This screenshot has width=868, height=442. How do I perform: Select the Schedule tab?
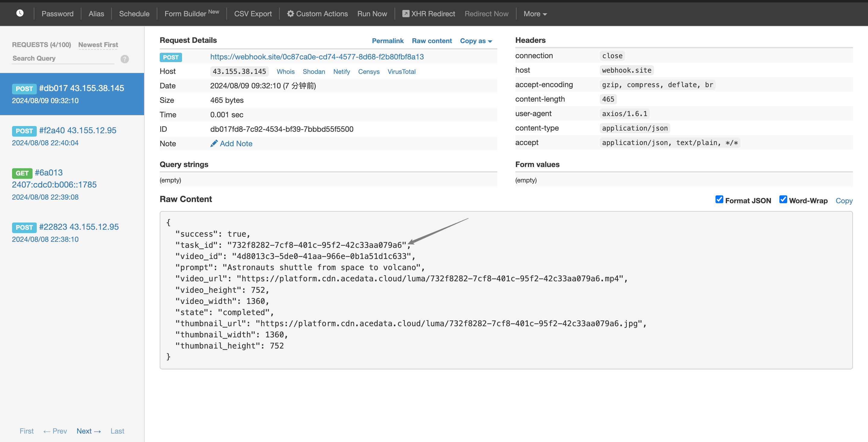pyautogui.click(x=134, y=14)
